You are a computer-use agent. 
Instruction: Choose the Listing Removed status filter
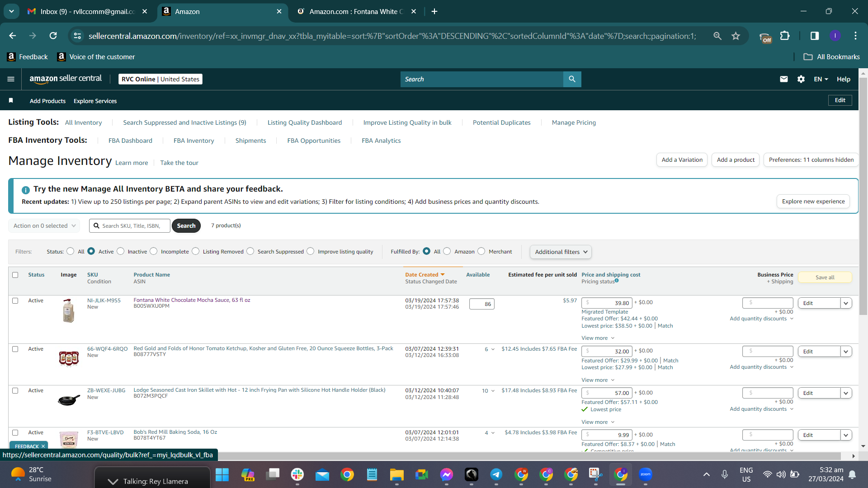(196, 251)
